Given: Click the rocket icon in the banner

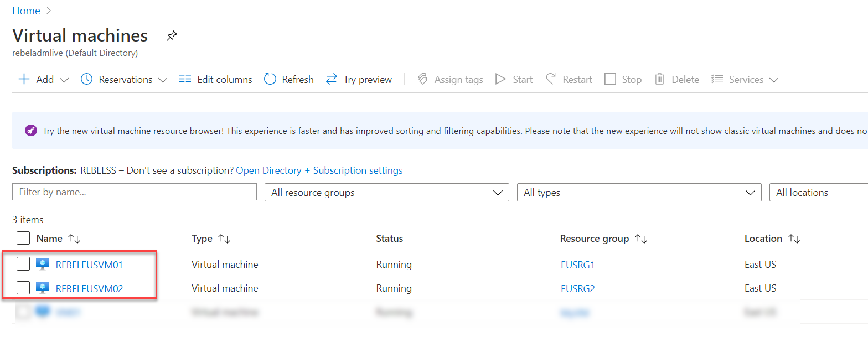Looking at the screenshot, I should coord(31,131).
